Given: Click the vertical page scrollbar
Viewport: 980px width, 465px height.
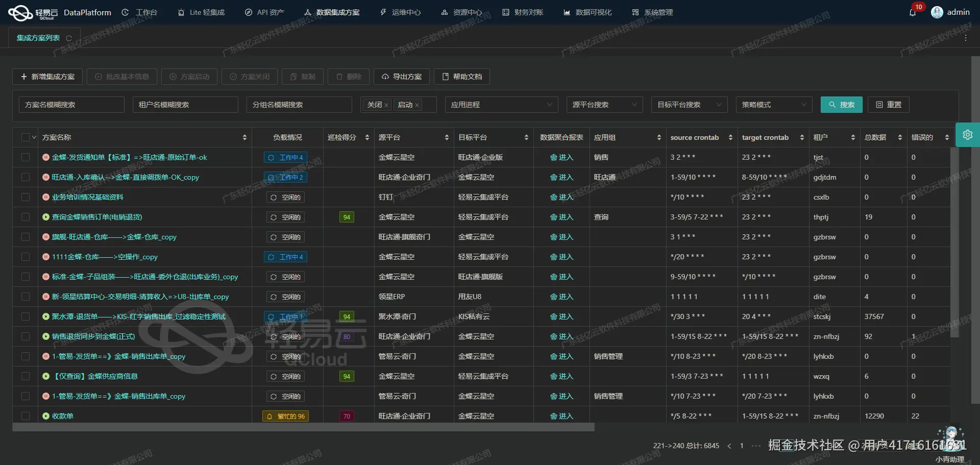Looking at the screenshot, I should (975, 230).
